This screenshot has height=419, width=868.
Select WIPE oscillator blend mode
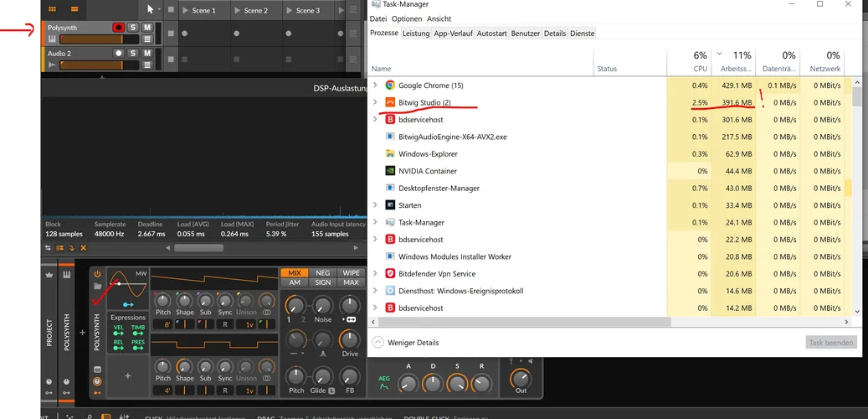point(351,272)
